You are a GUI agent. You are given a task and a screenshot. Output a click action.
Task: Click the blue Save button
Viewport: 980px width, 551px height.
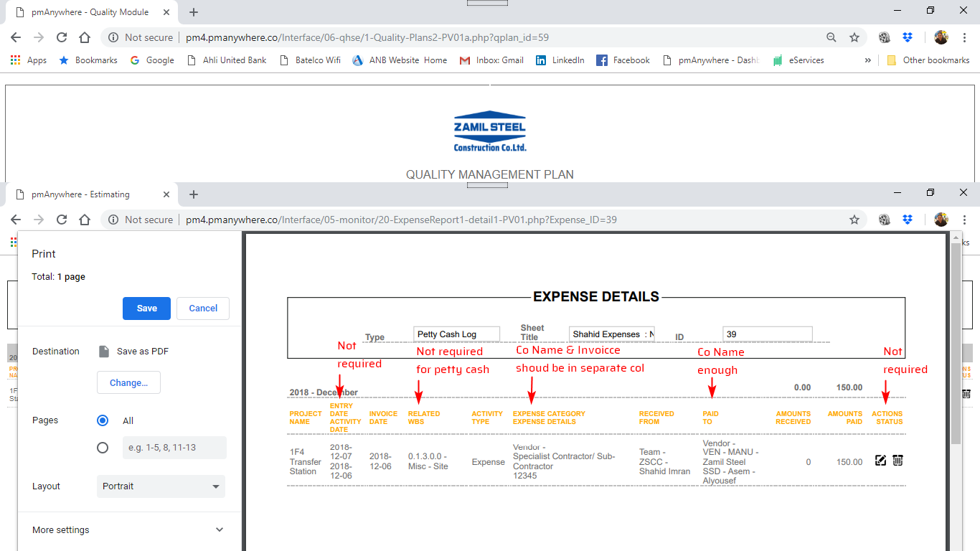pos(146,309)
